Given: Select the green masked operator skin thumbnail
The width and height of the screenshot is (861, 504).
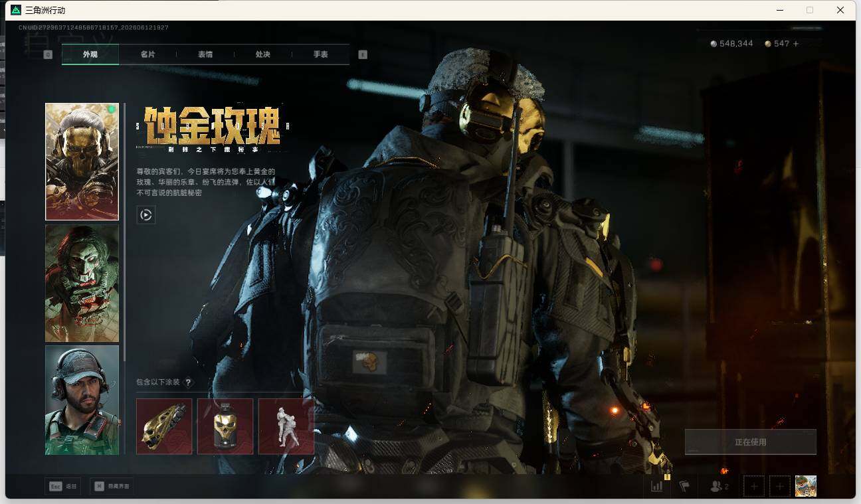Looking at the screenshot, I should (x=82, y=284).
